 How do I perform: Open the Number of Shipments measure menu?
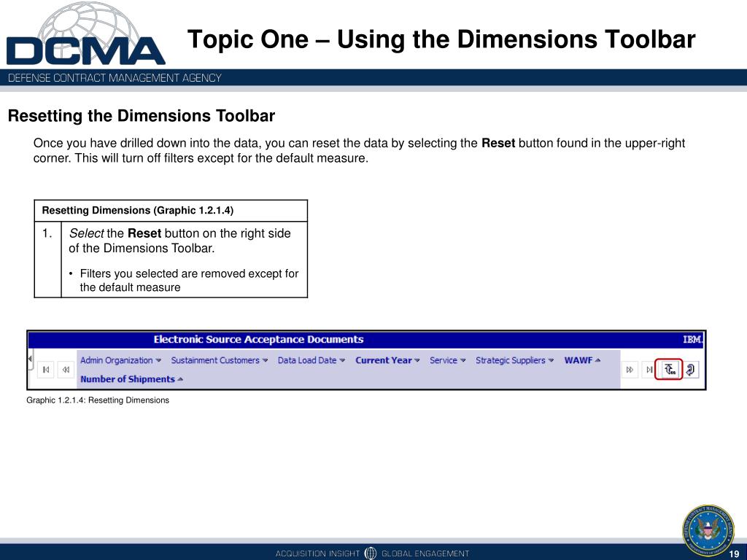click(132, 379)
